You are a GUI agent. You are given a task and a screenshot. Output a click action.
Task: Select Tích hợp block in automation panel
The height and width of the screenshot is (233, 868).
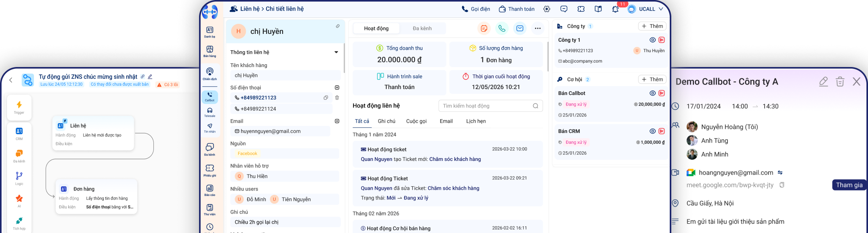pos(19,224)
